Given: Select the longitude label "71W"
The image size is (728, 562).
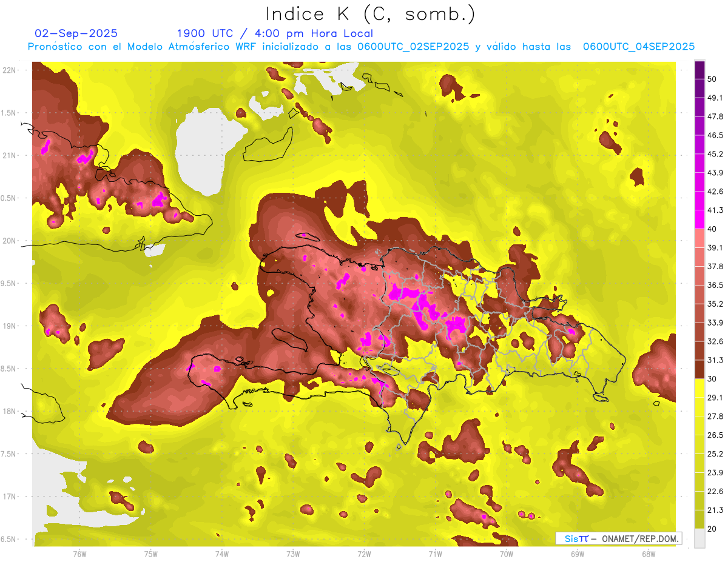Looking at the screenshot, I should pos(435,554).
